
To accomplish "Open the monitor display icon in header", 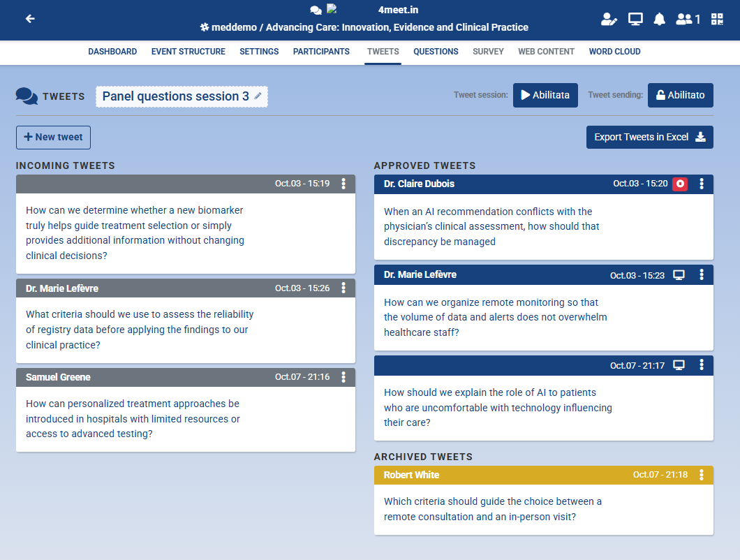I will tap(635, 19).
